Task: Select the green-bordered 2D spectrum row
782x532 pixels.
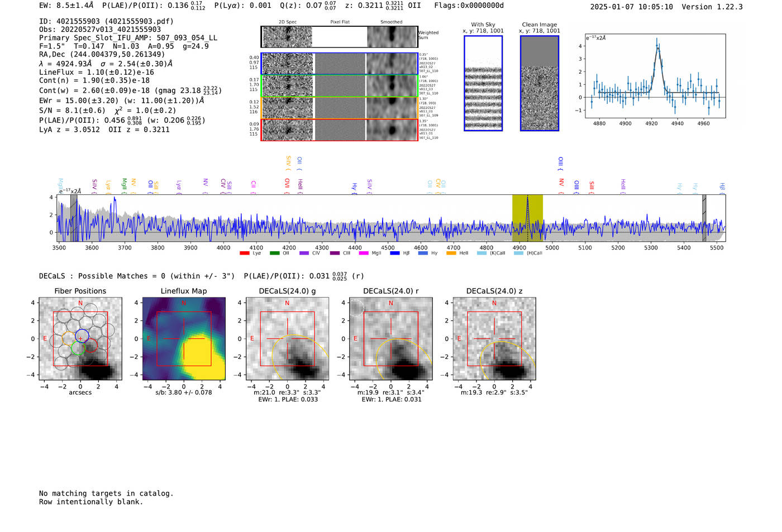Action: click(340, 86)
